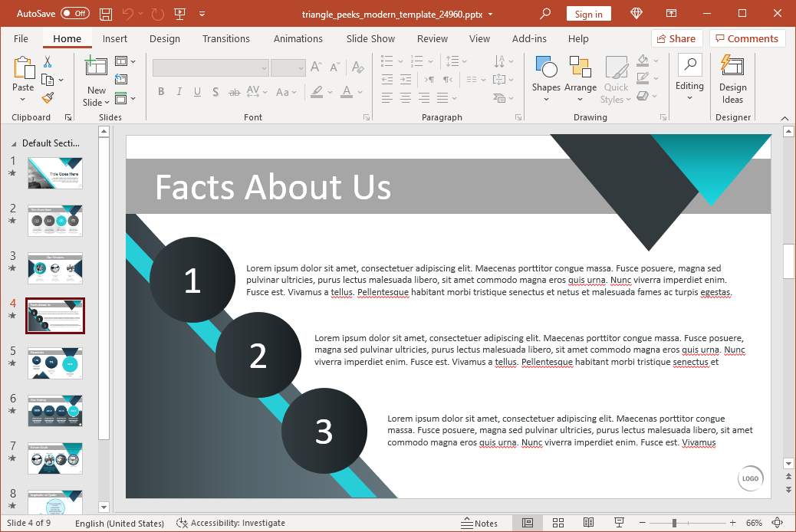Image resolution: width=796 pixels, height=532 pixels.
Task: Open Reading View from the status bar
Action: 587,523
